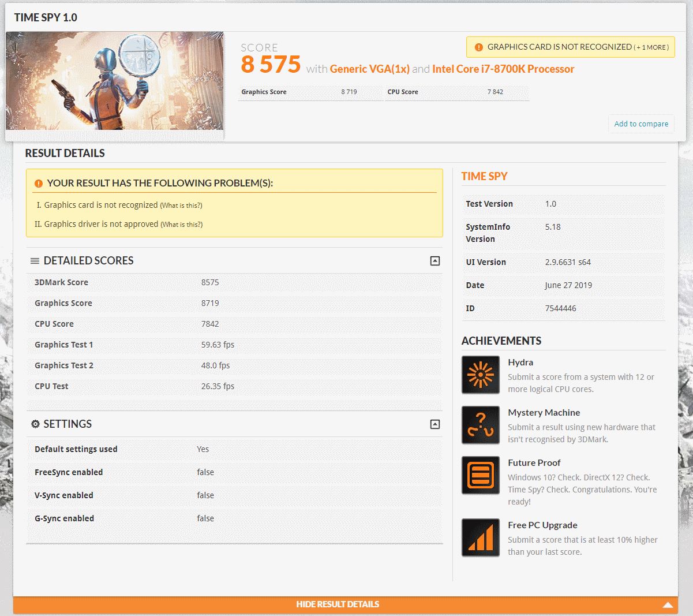Click Add to compare

[641, 124]
